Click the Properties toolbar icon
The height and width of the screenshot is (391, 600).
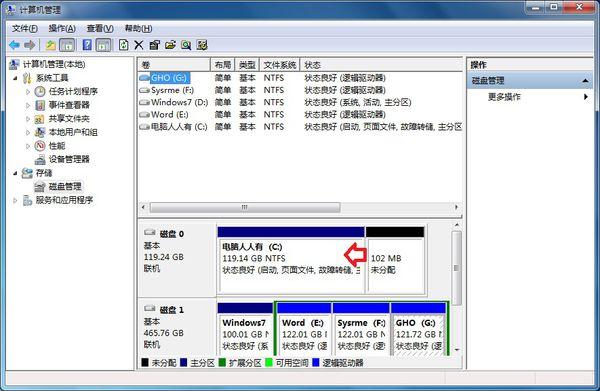(x=154, y=45)
